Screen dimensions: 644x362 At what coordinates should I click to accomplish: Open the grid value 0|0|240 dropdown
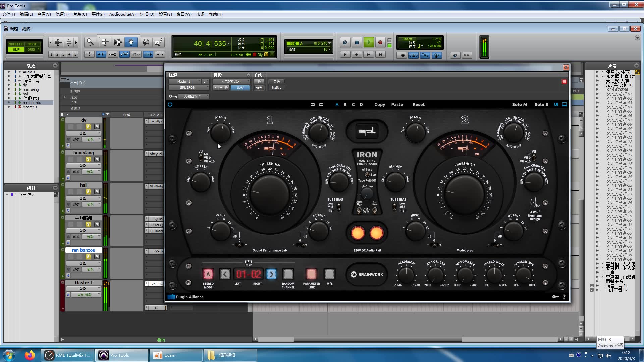coord(322,43)
